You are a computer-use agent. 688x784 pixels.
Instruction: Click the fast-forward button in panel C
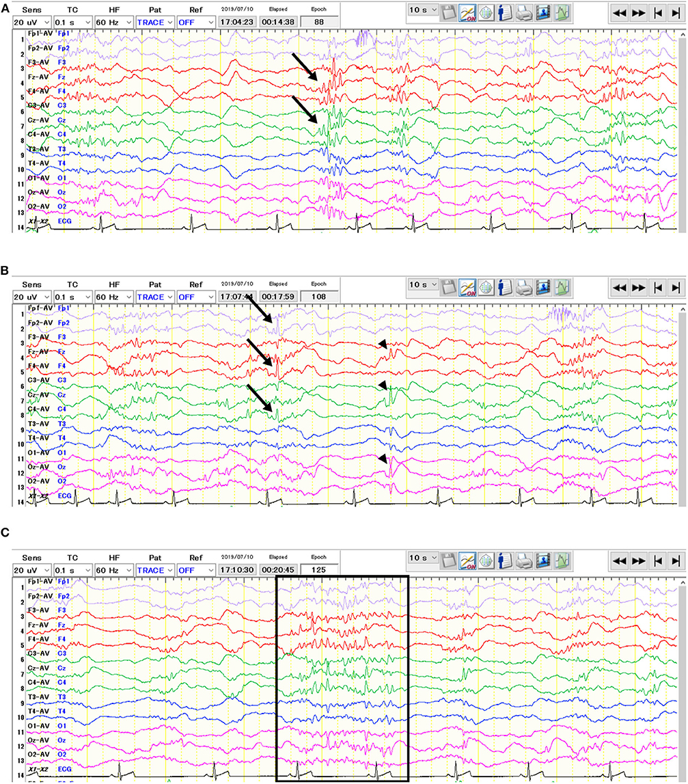[x=639, y=560]
